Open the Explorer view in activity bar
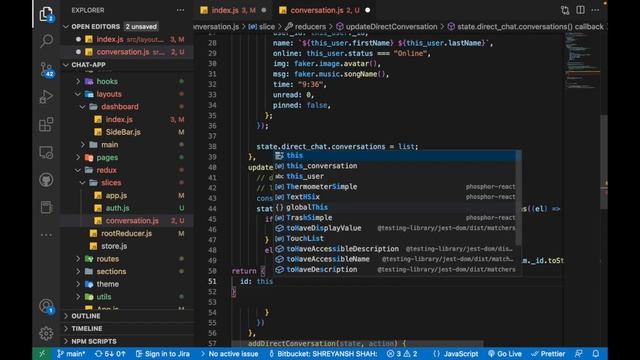Image resolution: width=640 pixels, height=360 pixels. (46, 14)
